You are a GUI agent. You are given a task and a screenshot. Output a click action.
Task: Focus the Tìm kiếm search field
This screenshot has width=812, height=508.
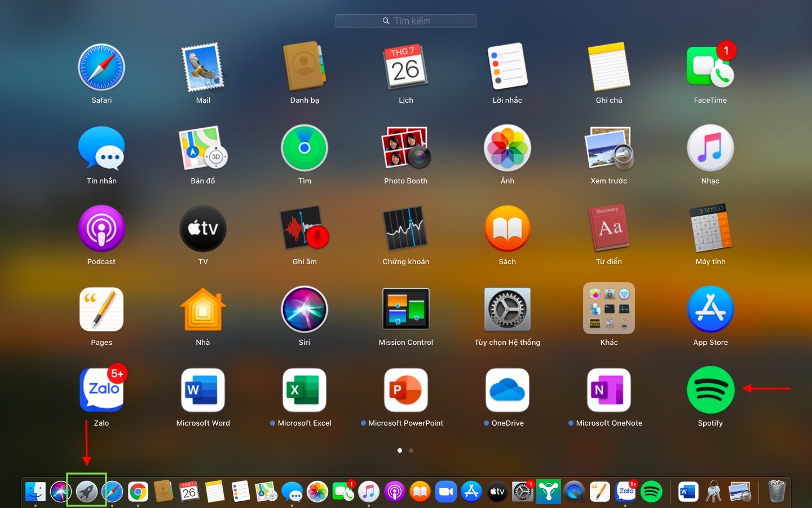coord(406,21)
